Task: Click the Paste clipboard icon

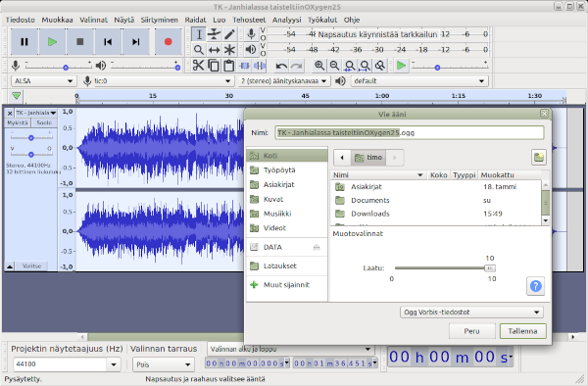Action: pyautogui.click(x=228, y=66)
